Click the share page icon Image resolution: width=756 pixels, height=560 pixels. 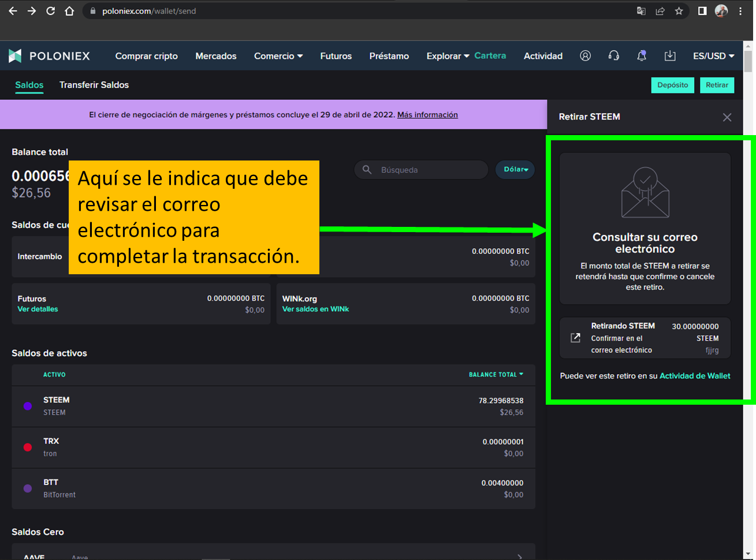pos(660,11)
